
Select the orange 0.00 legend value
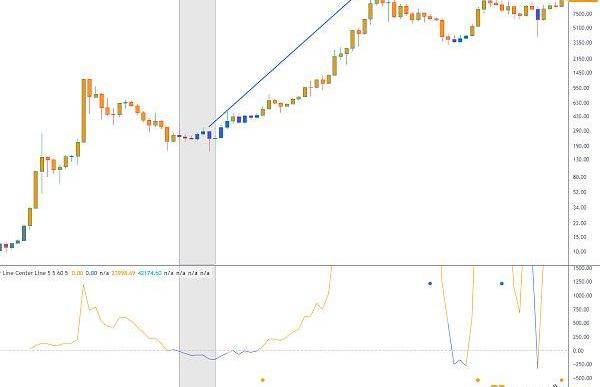(x=77, y=273)
